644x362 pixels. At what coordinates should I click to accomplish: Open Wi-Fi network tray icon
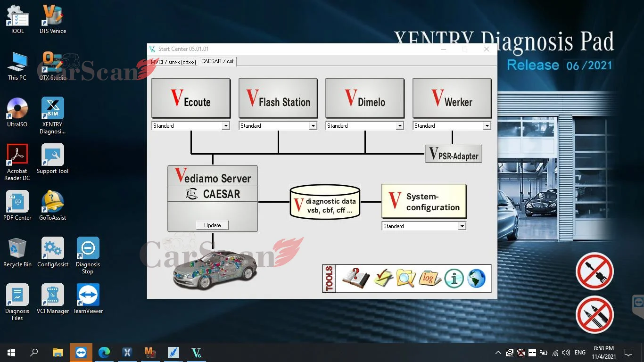coord(555,353)
